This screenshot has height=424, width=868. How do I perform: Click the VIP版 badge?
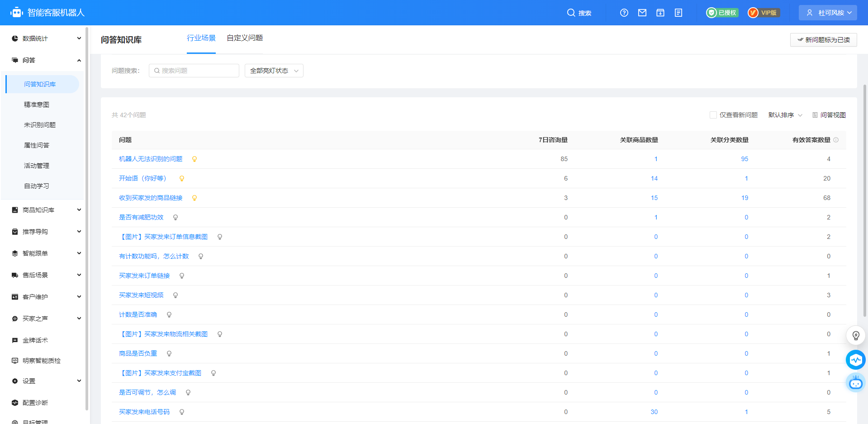pos(764,13)
